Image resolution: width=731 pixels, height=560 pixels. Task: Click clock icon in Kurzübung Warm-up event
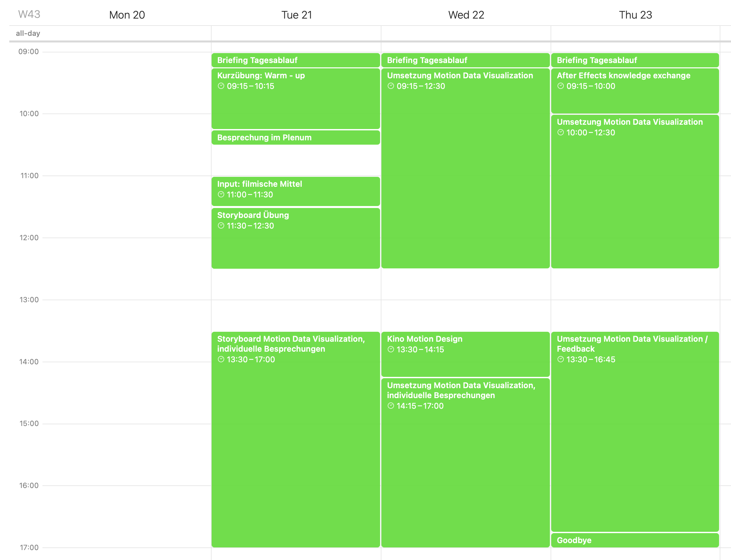(x=221, y=86)
